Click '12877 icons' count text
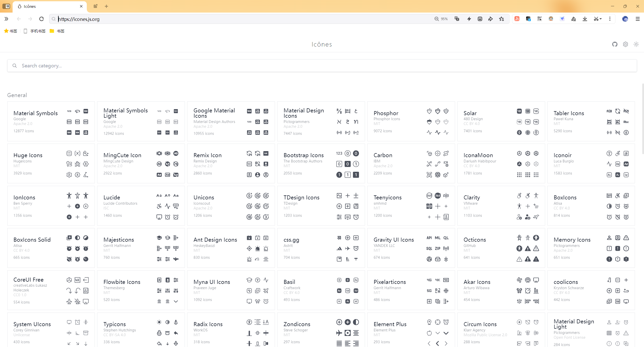 24,131
